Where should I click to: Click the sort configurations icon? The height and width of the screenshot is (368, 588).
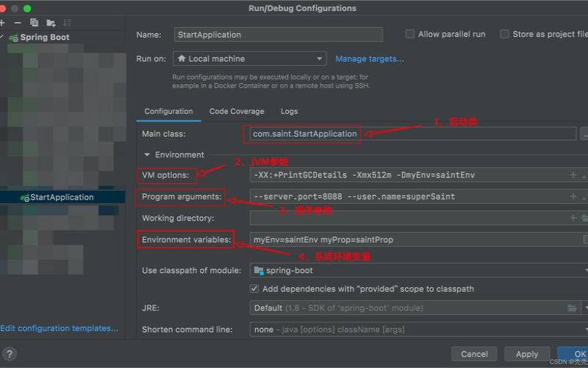pos(67,23)
